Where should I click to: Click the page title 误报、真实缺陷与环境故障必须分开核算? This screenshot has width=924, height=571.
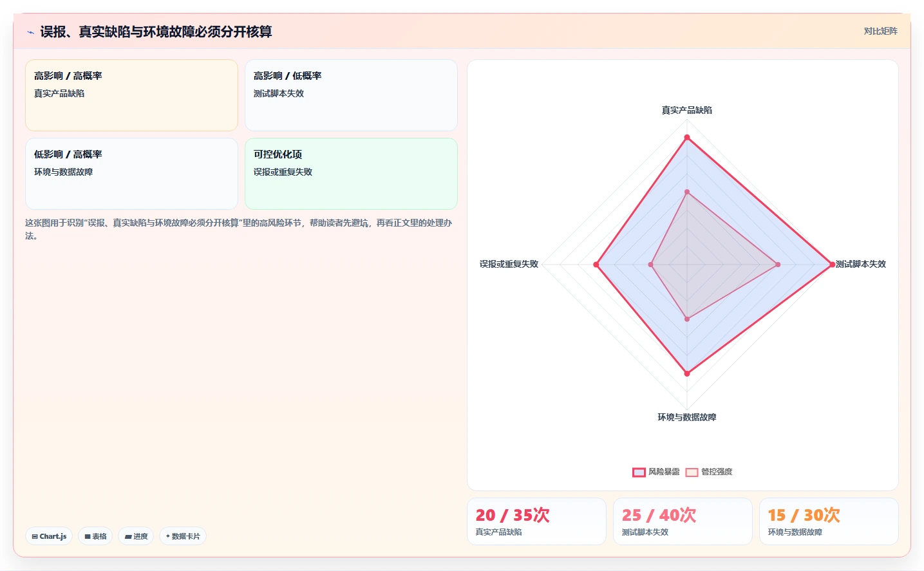(x=156, y=32)
